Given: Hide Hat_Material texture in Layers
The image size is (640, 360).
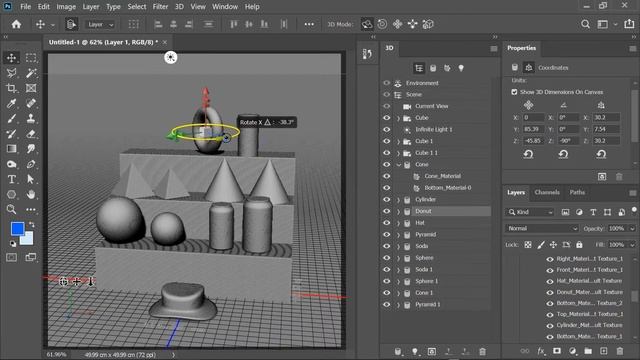Looking at the screenshot, I should [550, 281].
